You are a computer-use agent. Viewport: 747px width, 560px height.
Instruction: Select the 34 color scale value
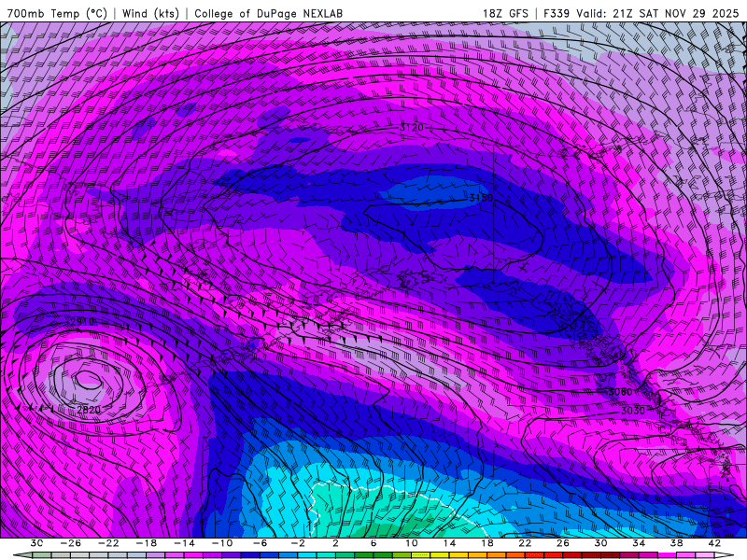click(639, 543)
